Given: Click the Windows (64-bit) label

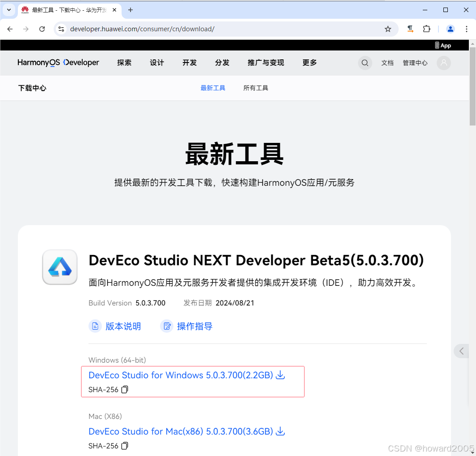Looking at the screenshot, I should (117, 360).
